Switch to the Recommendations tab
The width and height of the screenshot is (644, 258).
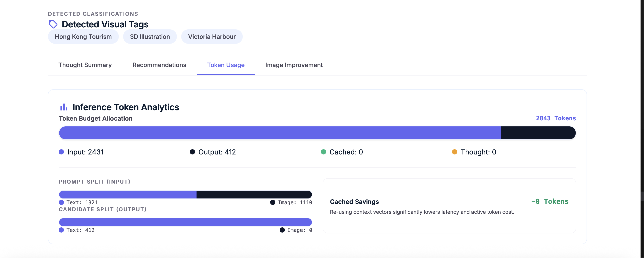coord(159,65)
